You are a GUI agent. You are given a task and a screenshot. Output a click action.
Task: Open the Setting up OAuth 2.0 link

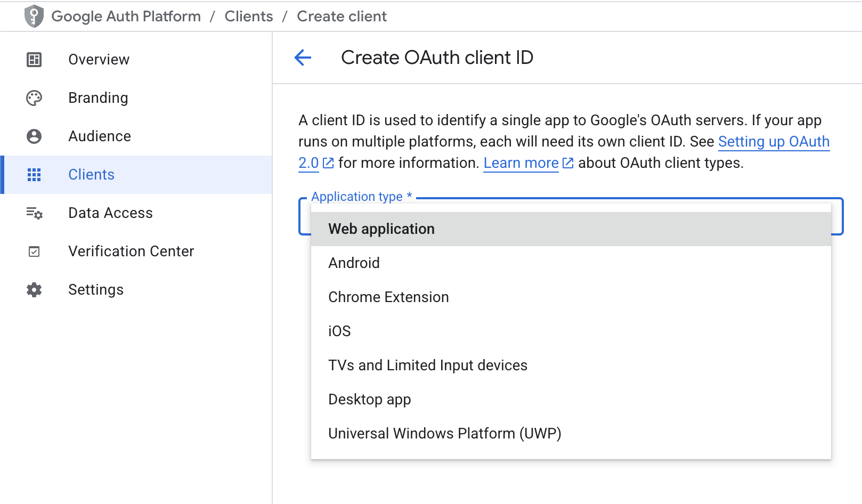tap(774, 142)
